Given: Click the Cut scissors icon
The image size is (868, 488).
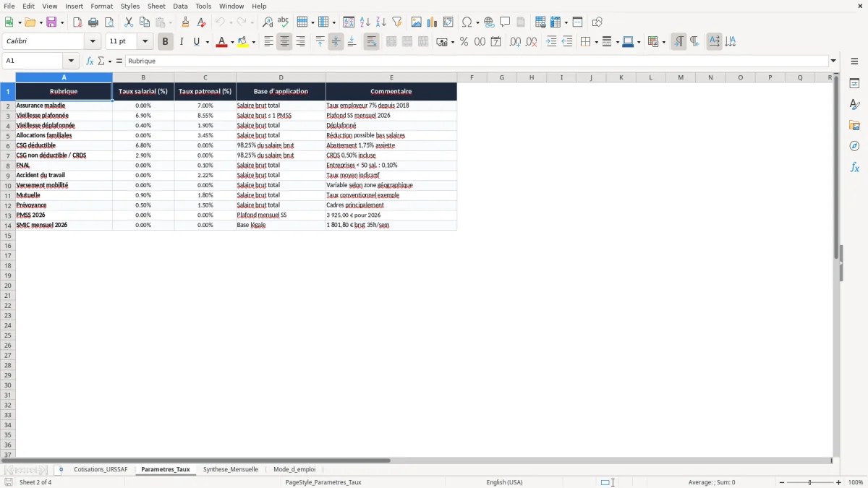Looking at the screenshot, I should pos(129,22).
